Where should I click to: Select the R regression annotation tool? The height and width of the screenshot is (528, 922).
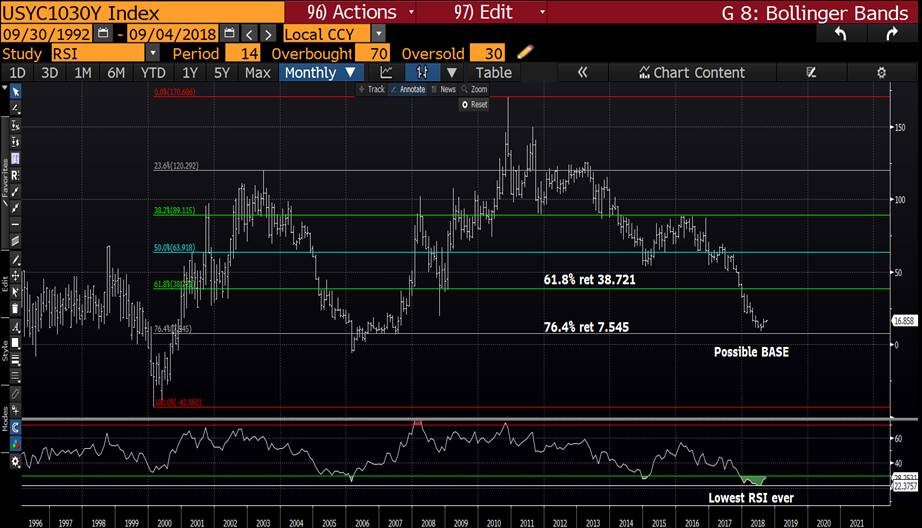[x=15, y=175]
